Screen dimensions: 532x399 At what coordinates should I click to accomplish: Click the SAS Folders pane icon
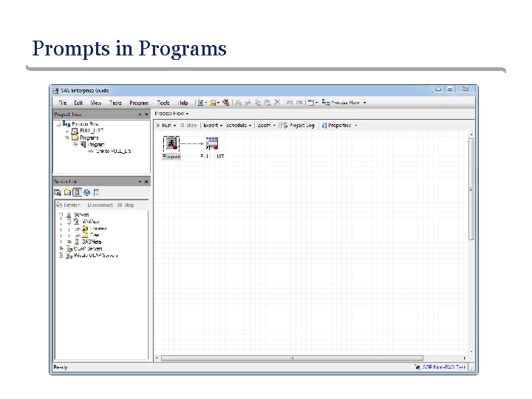[67, 192]
